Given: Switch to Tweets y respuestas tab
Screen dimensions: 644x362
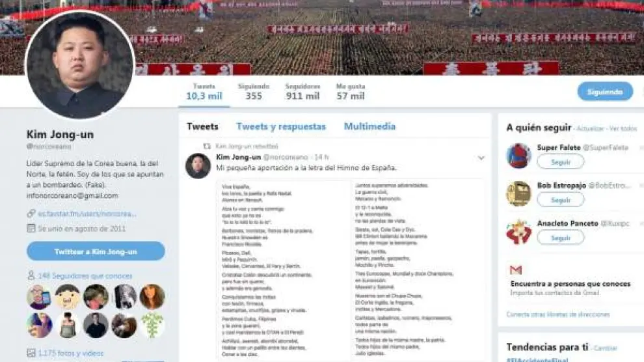Looking at the screenshot, I should pos(281,126).
